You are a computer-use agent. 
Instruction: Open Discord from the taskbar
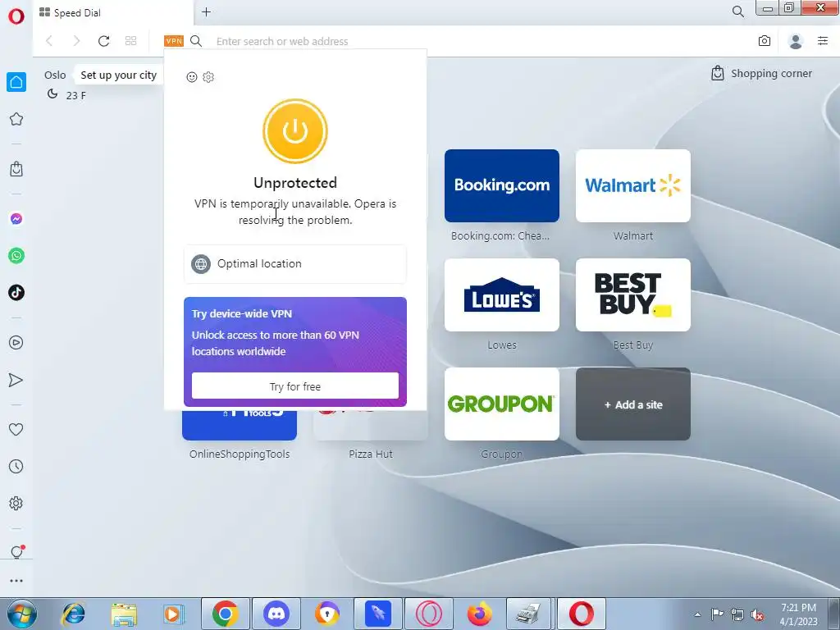[x=276, y=614]
